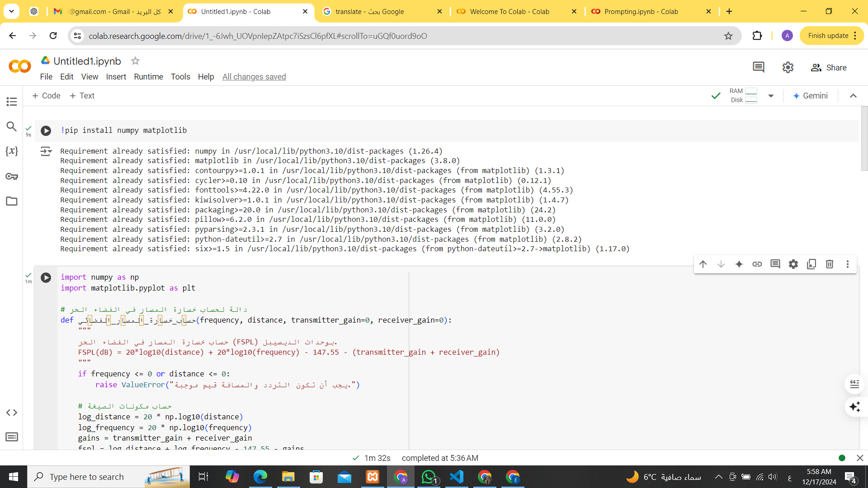Move cell up with the arrow icon
The image size is (868, 488).
pyautogui.click(x=703, y=264)
